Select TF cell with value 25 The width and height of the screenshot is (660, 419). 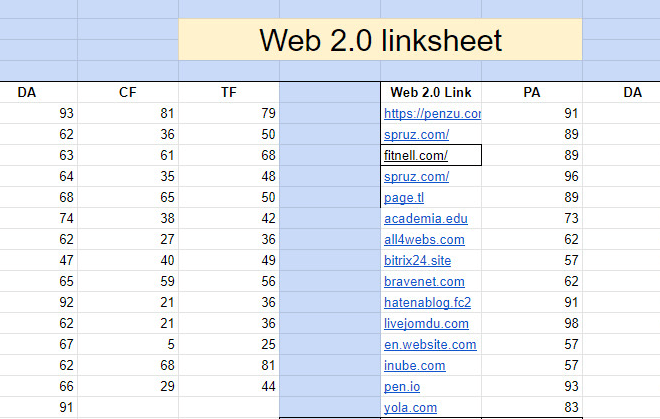pos(229,345)
